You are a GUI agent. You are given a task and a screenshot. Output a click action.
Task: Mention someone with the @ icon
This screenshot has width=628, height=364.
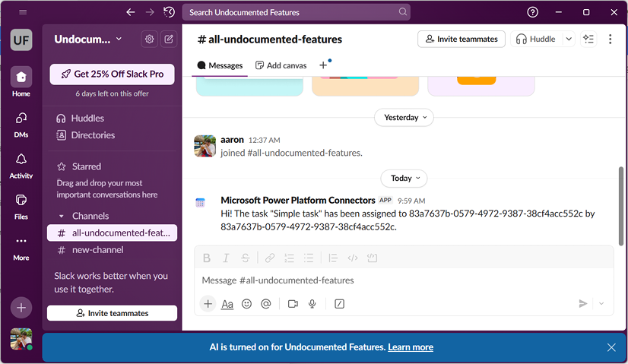click(x=266, y=304)
